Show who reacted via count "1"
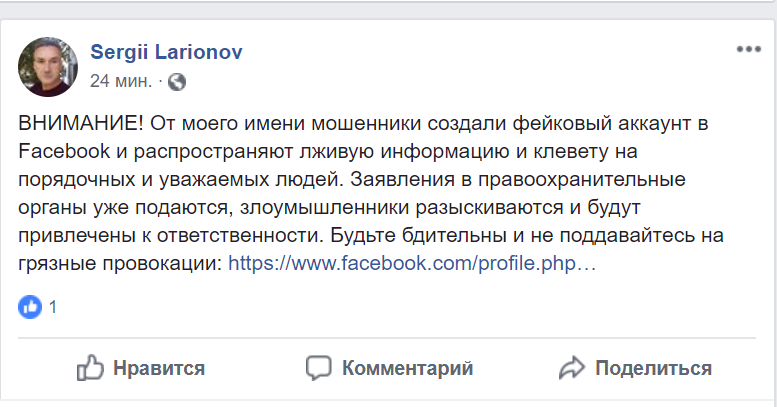Viewport: 777px width, 407px height. coord(53,308)
